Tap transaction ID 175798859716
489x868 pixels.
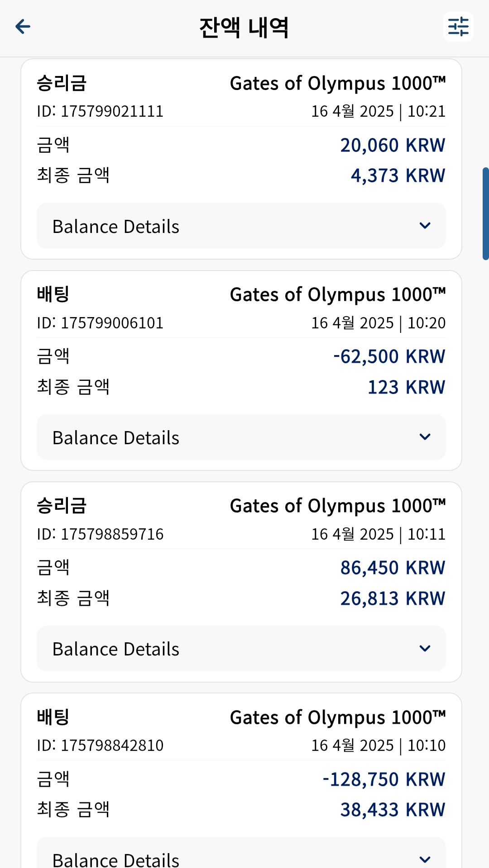point(100,534)
